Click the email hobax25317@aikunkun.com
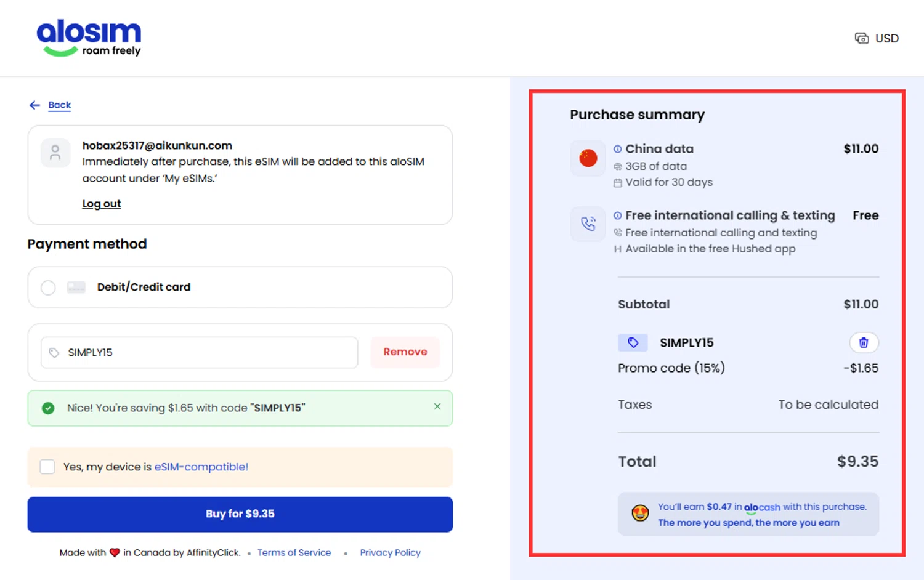The height and width of the screenshot is (580, 924). 157,146
